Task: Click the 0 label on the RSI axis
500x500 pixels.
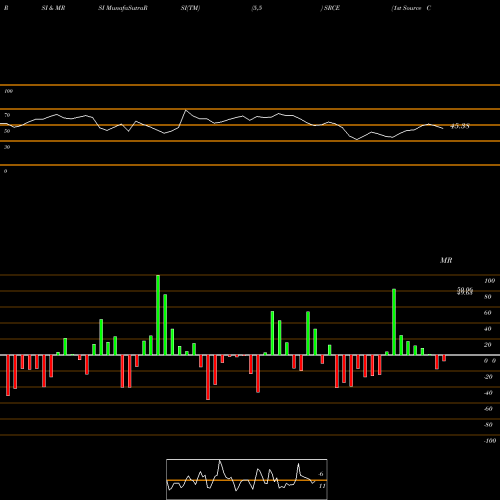Action: tap(5, 171)
